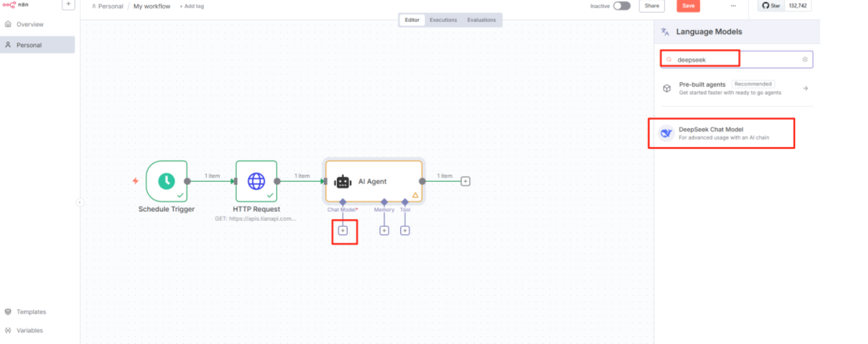Open the Personal section in the sidebar
Viewport: 868px width, 344px height.
pos(38,45)
